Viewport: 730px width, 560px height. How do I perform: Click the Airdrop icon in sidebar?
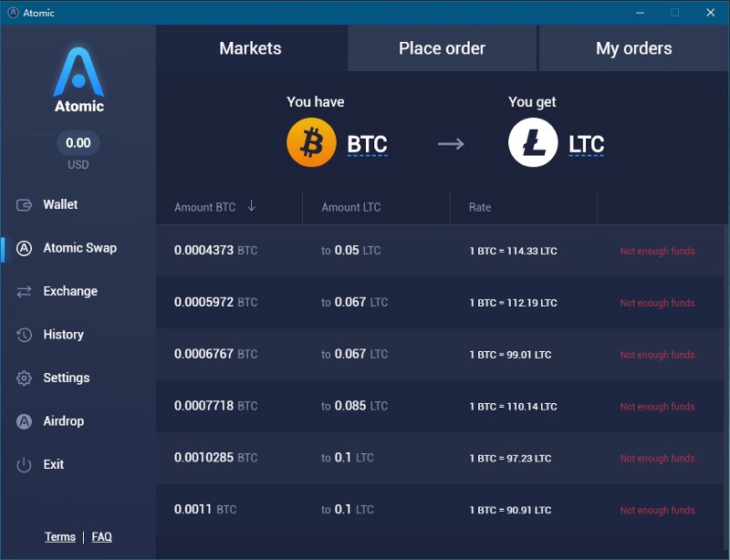click(x=24, y=421)
